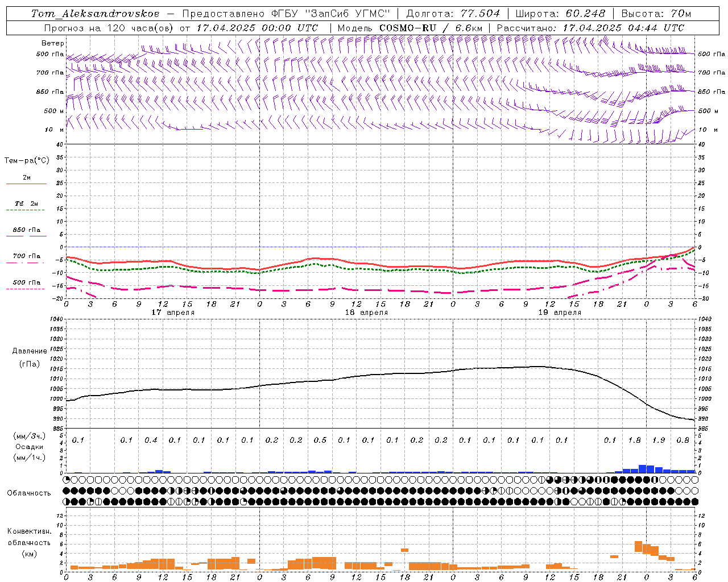Click the Тем-ра(°C) temperature panel label
The height and width of the screenshot is (582, 728).
[x=27, y=161]
